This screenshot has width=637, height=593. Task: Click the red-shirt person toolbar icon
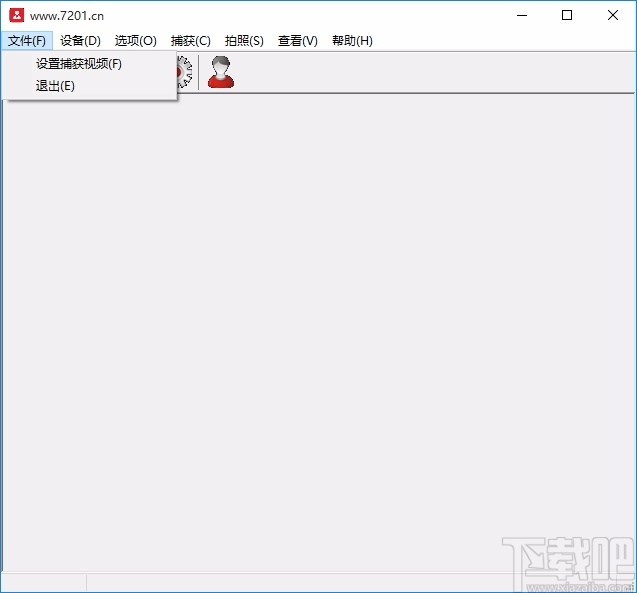221,72
